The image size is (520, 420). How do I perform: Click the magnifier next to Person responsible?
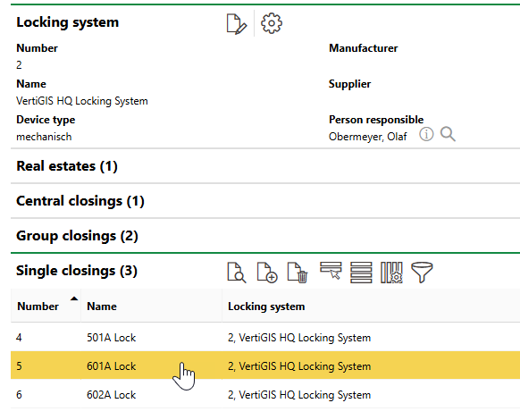pyautogui.click(x=448, y=134)
